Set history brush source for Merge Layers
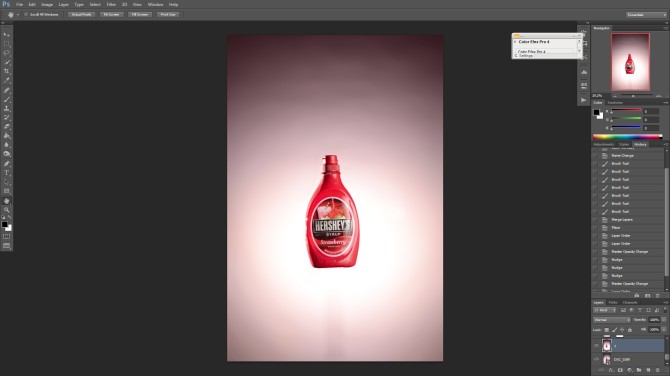The width and height of the screenshot is (670, 376). (x=596, y=220)
